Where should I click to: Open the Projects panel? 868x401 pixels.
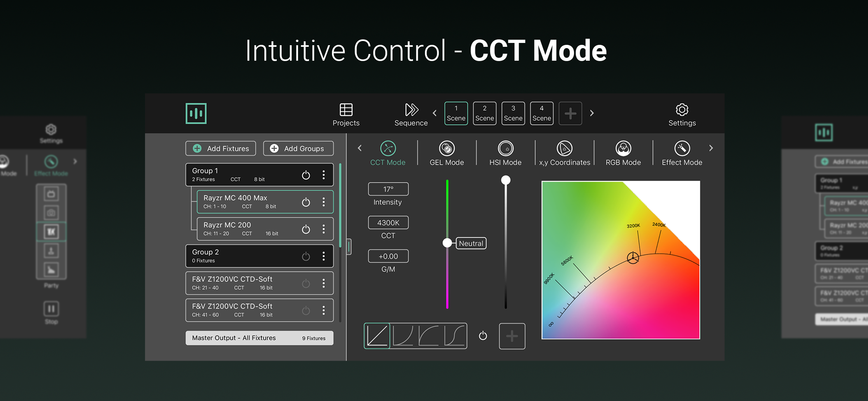click(x=346, y=115)
